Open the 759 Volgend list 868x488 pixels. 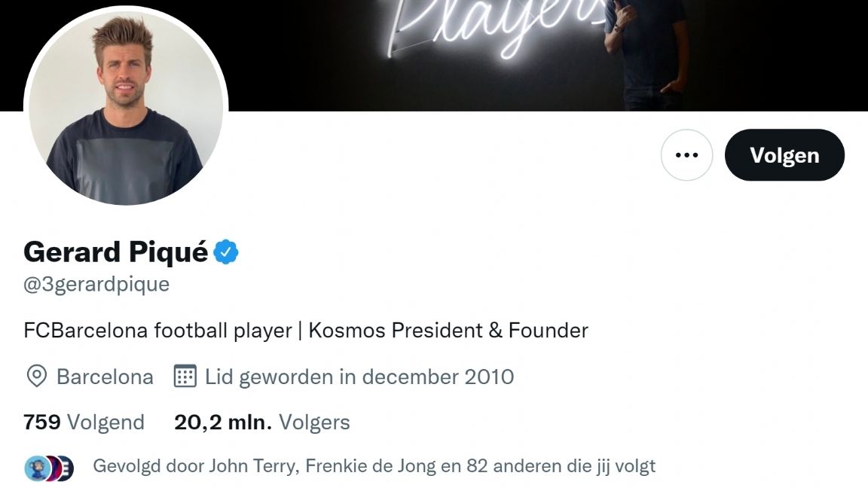coord(84,422)
